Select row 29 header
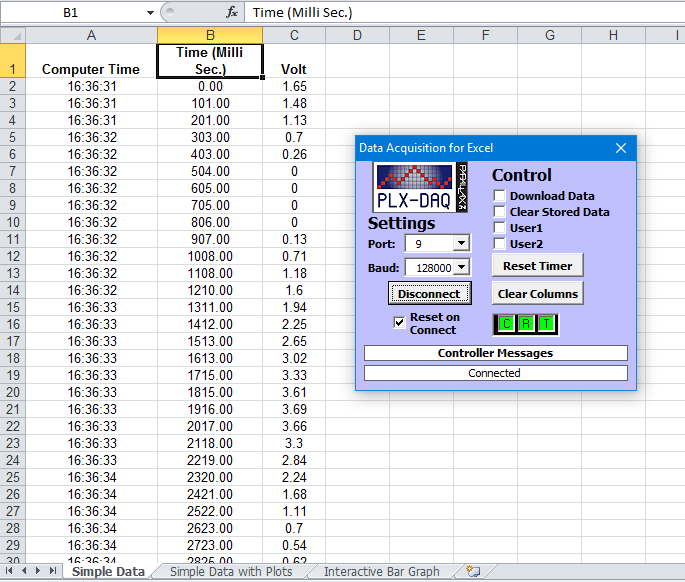The image size is (685, 582). 13,545
